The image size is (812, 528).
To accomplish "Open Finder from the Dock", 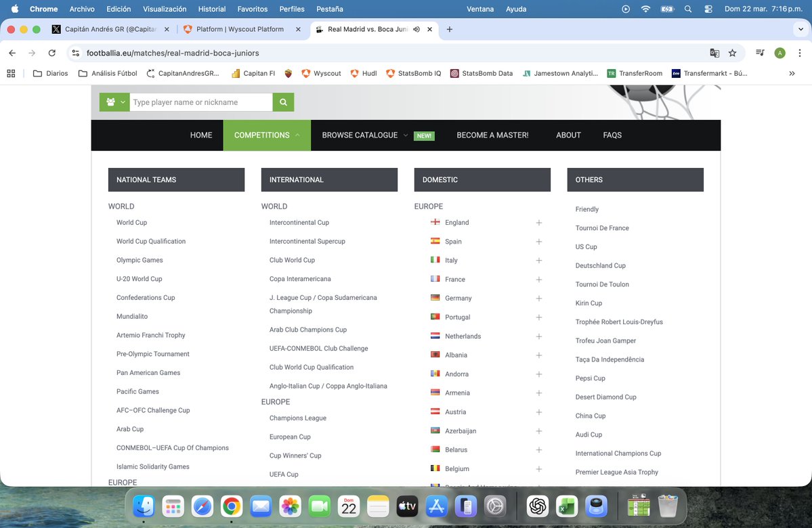I will [144, 506].
